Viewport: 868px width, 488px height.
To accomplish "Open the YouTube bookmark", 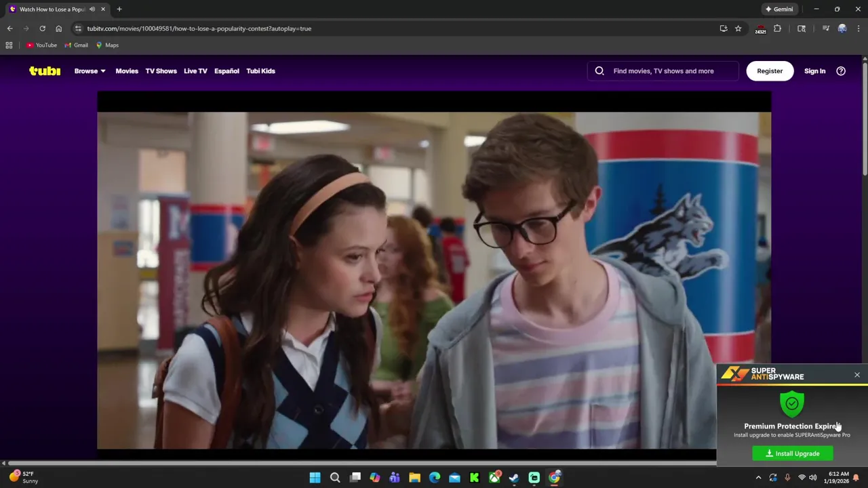I will [41, 45].
